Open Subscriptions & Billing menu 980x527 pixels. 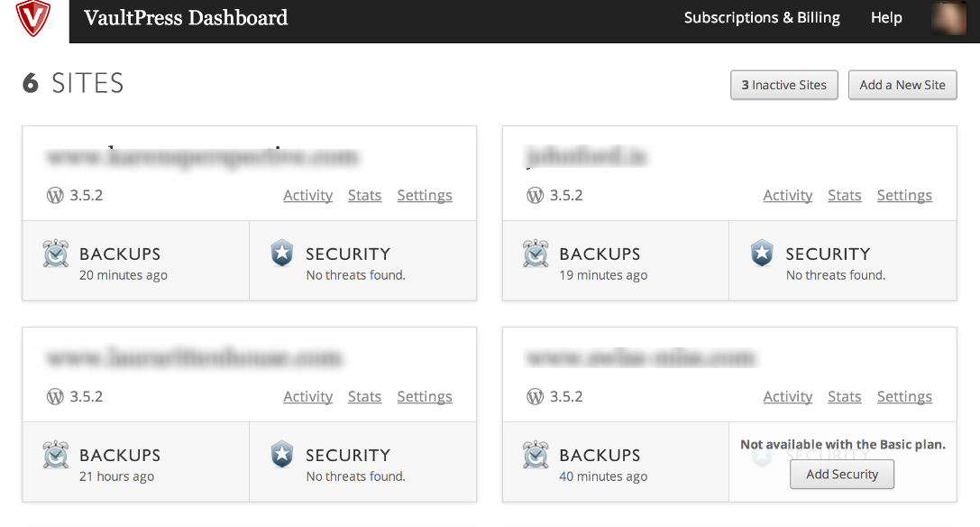(762, 18)
